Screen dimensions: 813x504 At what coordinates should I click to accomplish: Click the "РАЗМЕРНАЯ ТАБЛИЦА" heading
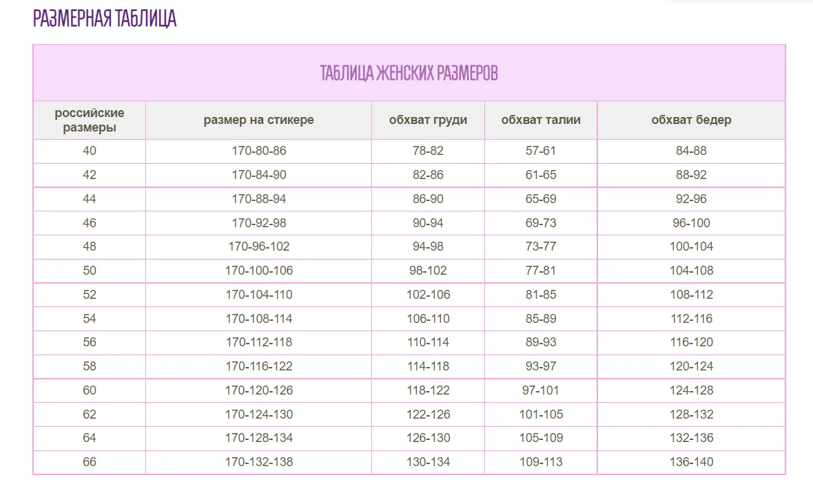click(x=105, y=19)
